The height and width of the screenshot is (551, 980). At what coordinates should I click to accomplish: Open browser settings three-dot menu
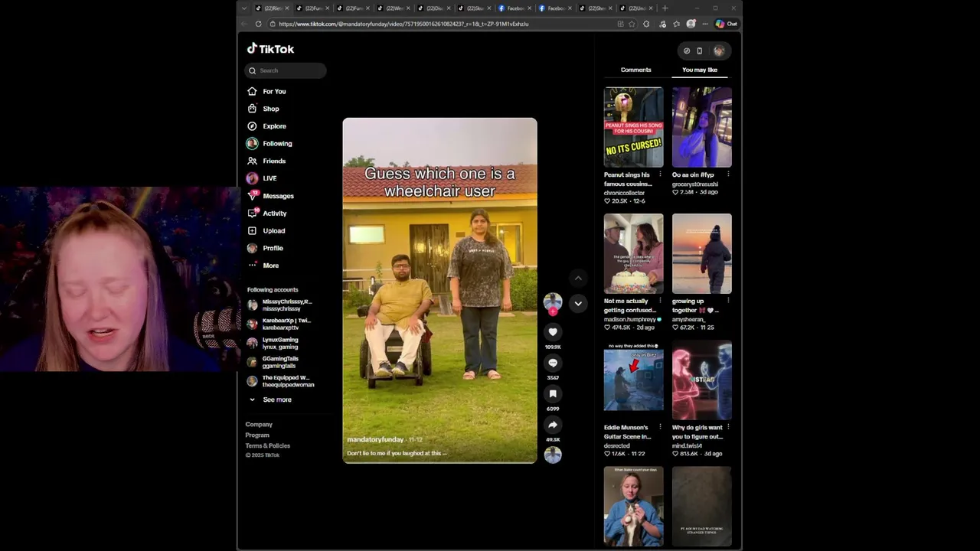tap(705, 24)
